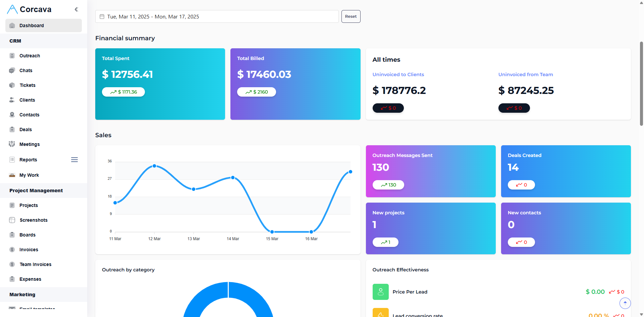Click the outreach category donut chart
Screen dimensions: 644x317
[x=228, y=299]
